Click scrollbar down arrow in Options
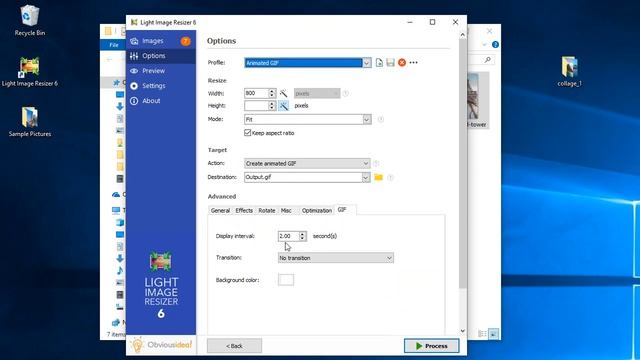Viewport: 640px width, 360px height. (462, 331)
